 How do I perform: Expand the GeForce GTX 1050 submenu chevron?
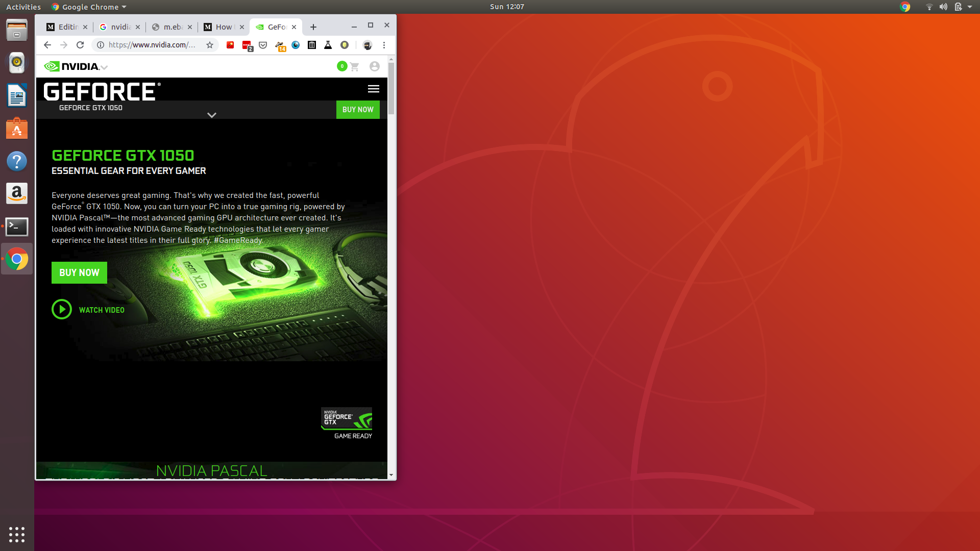point(212,115)
